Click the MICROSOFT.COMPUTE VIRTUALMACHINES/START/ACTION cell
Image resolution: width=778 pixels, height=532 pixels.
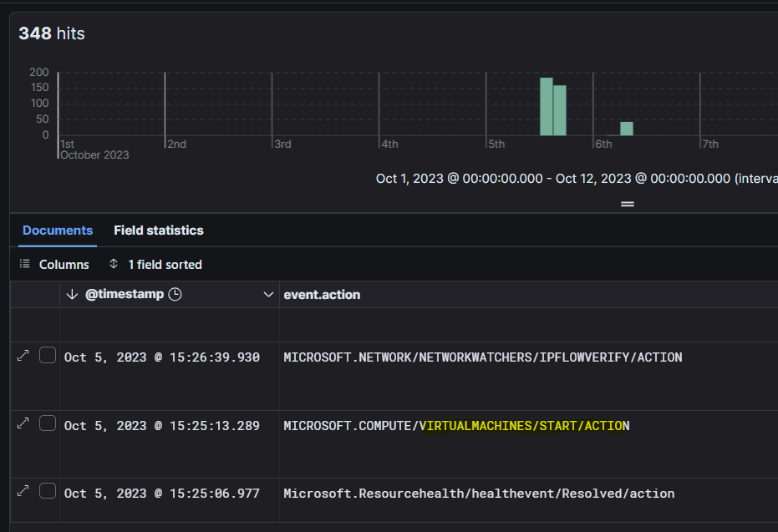(456, 426)
